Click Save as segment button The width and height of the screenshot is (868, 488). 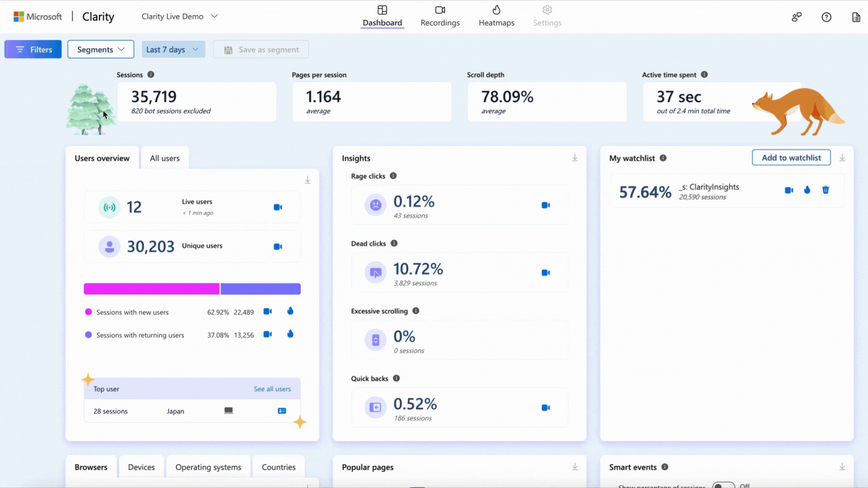[x=261, y=49]
